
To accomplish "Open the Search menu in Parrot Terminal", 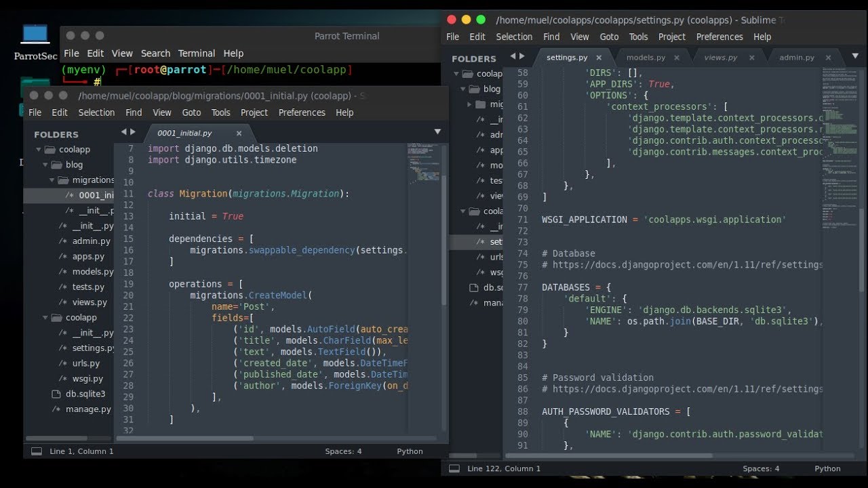I will pos(155,54).
